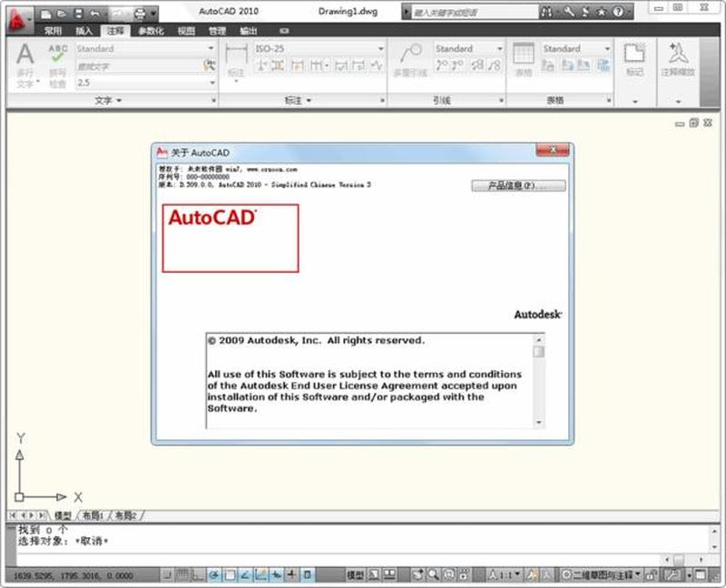Click the Zoom magnifier in status bar
The height and width of the screenshot is (588, 726).
point(434,574)
